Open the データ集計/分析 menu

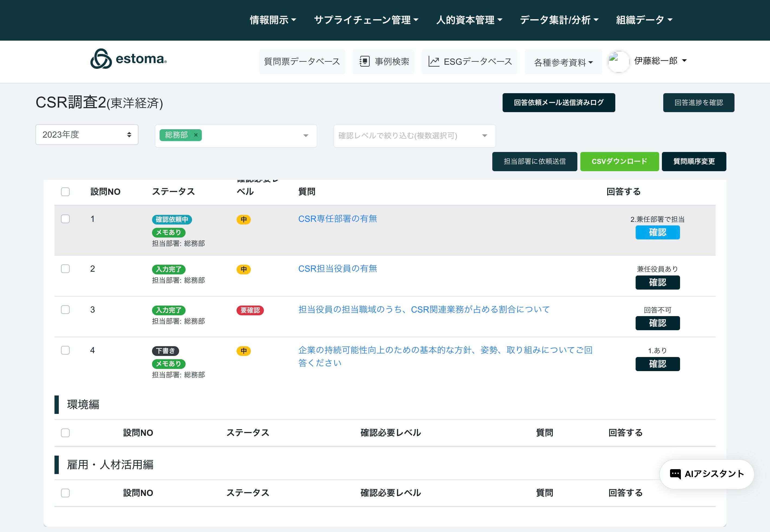559,20
